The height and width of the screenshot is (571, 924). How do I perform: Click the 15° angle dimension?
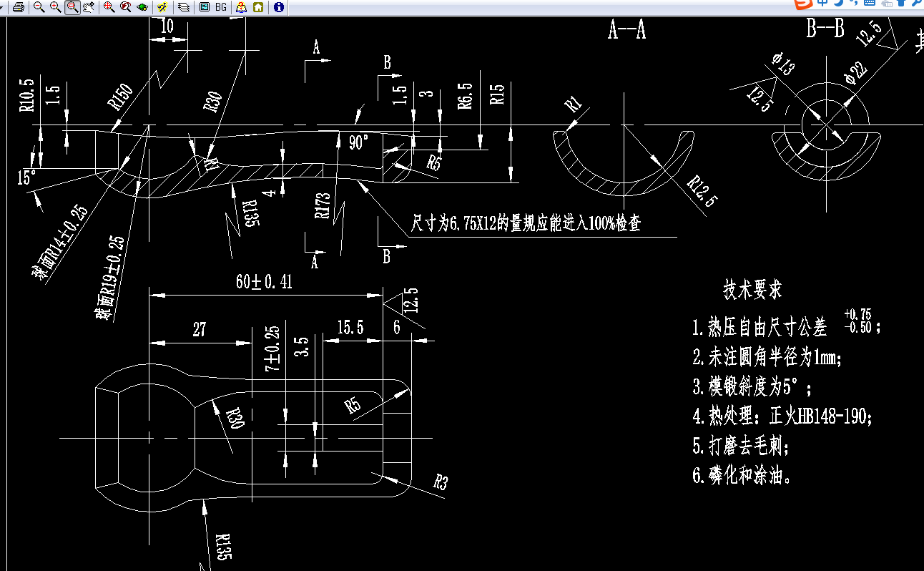coord(26,177)
